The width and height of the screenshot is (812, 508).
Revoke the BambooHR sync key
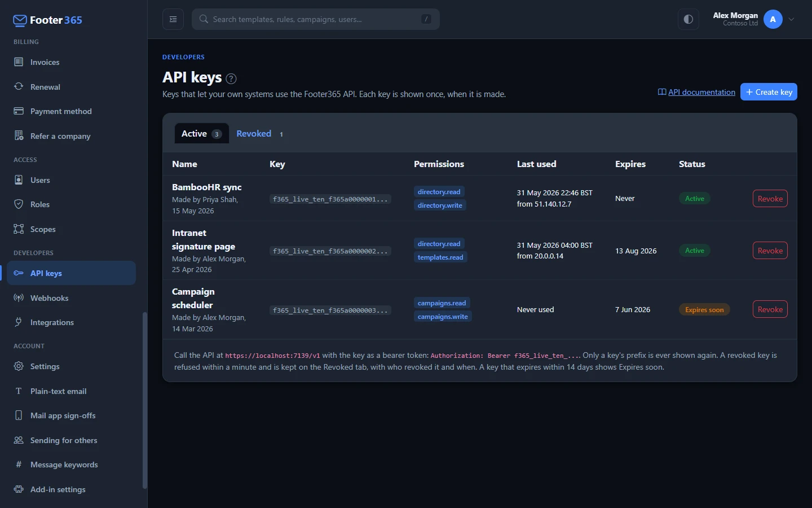(x=770, y=199)
